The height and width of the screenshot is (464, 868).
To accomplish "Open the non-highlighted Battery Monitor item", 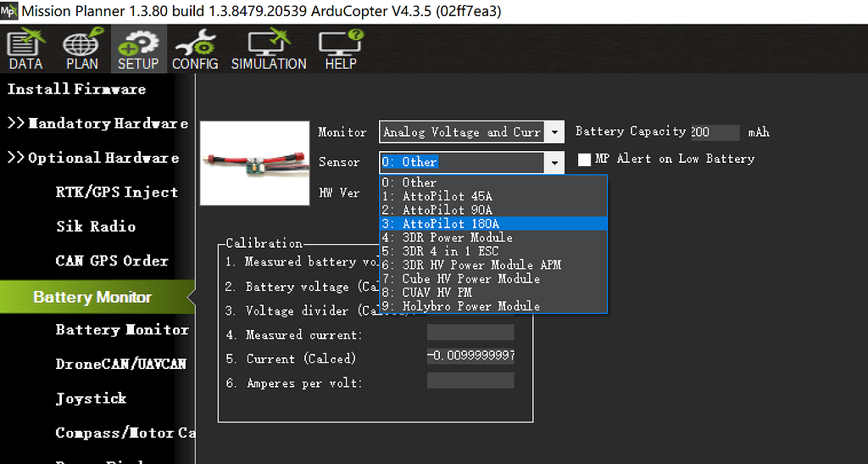I will click(122, 330).
